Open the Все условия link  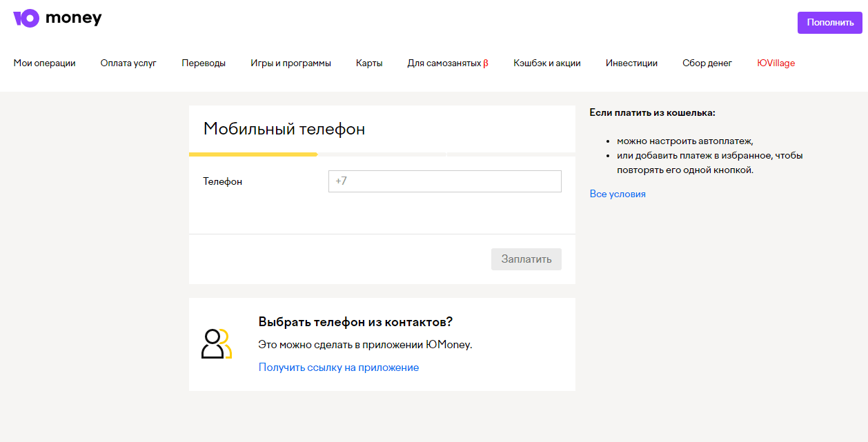[x=618, y=194]
